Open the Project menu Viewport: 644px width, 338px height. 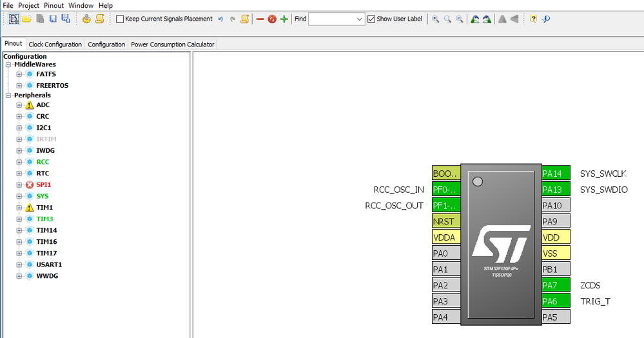29,5
